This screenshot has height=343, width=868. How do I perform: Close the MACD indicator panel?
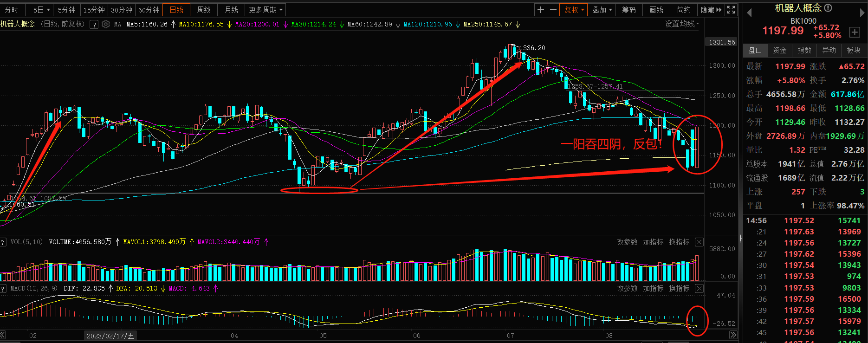(699, 288)
